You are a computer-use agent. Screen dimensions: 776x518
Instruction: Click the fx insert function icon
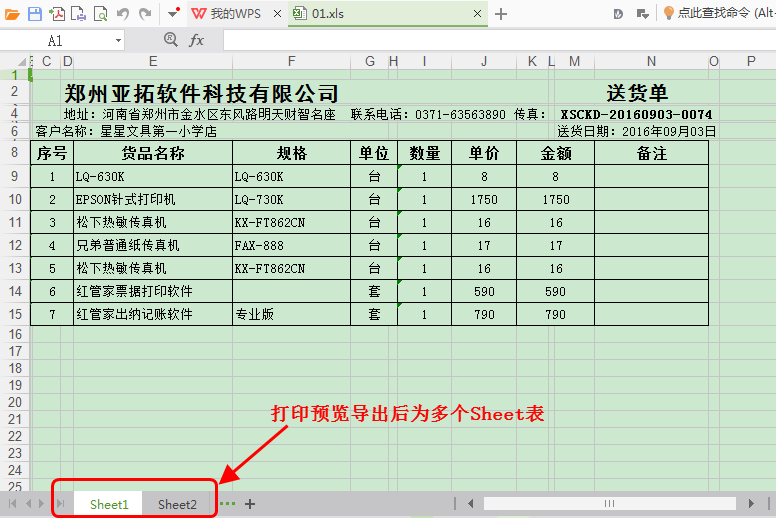(x=197, y=40)
